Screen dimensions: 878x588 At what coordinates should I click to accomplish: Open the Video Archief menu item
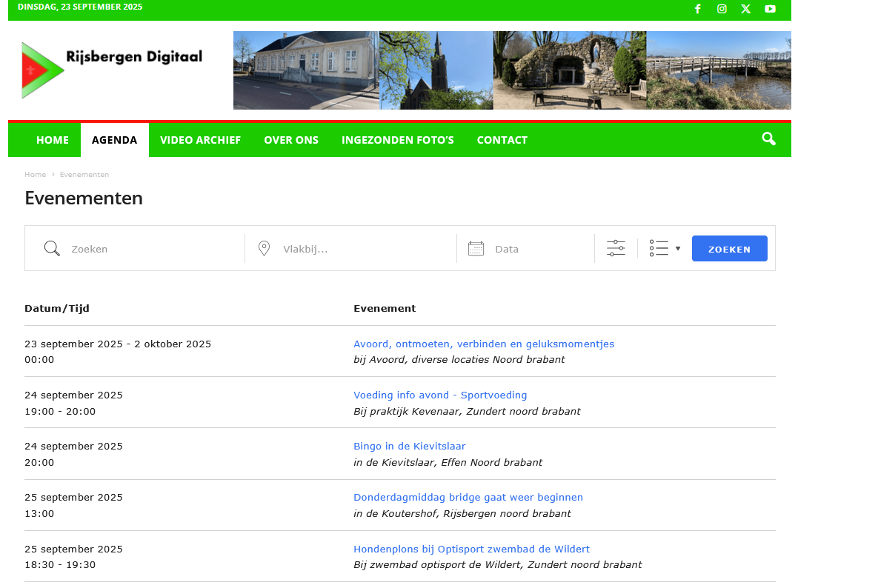click(x=200, y=140)
